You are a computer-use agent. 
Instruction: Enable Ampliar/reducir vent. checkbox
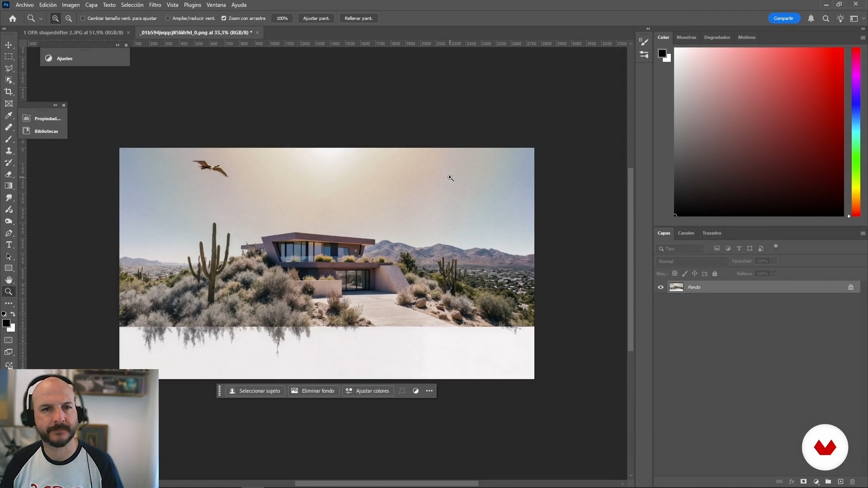pos(168,19)
